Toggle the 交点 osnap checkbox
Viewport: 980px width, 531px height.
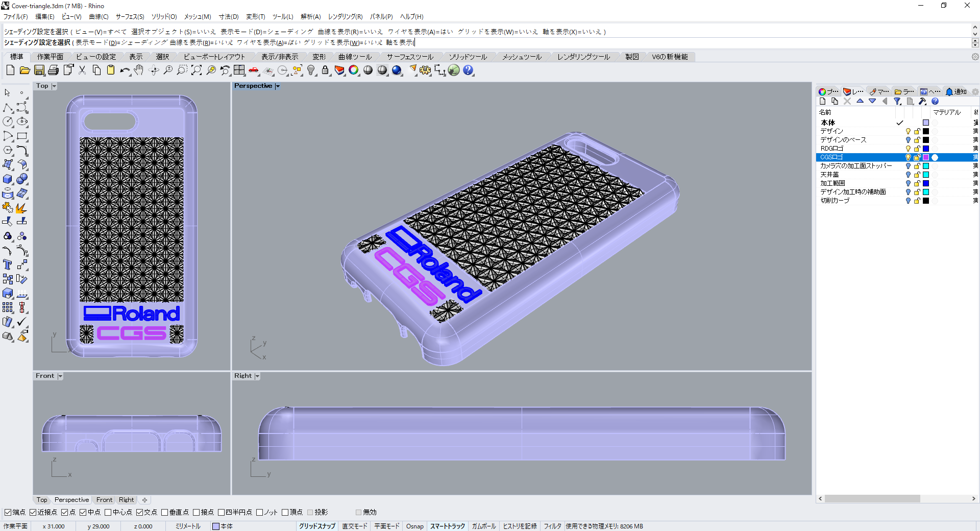pos(140,512)
